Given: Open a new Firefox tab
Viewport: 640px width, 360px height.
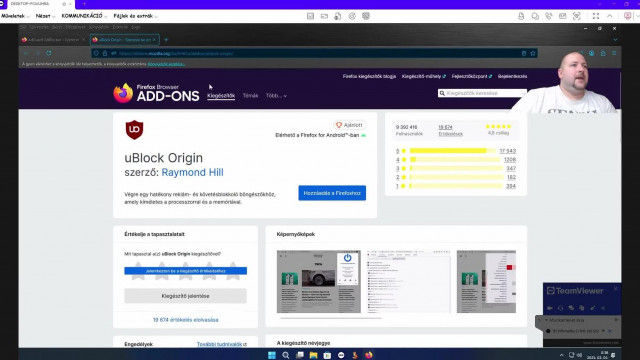Looking at the screenshot, I should [166, 40].
